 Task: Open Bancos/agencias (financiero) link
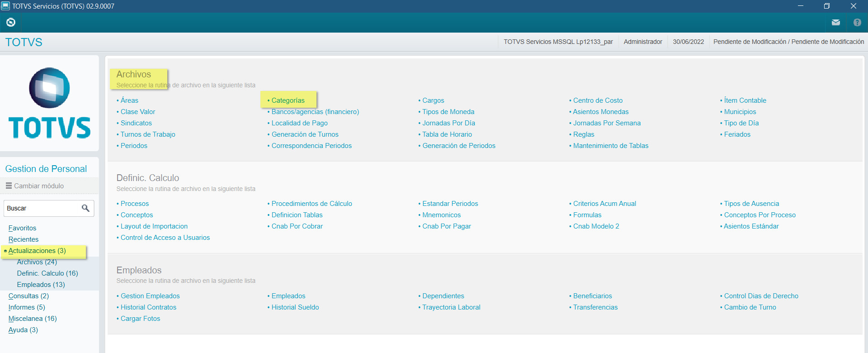[315, 112]
